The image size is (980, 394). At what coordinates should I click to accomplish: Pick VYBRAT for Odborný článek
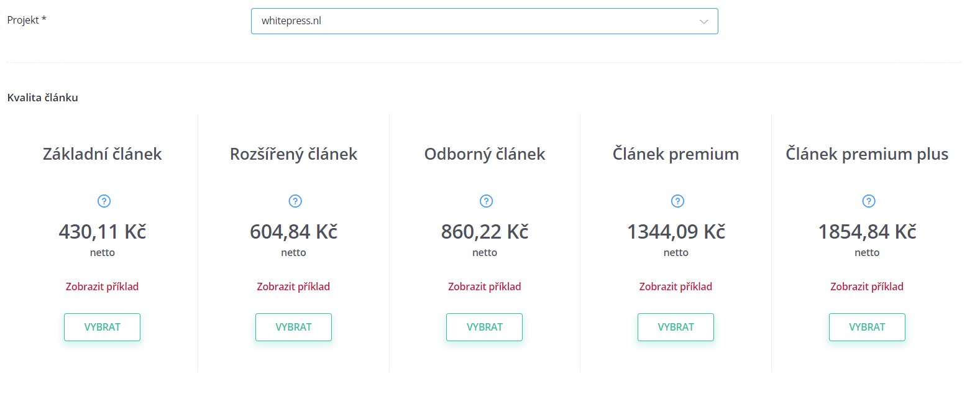tap(484, 327)
